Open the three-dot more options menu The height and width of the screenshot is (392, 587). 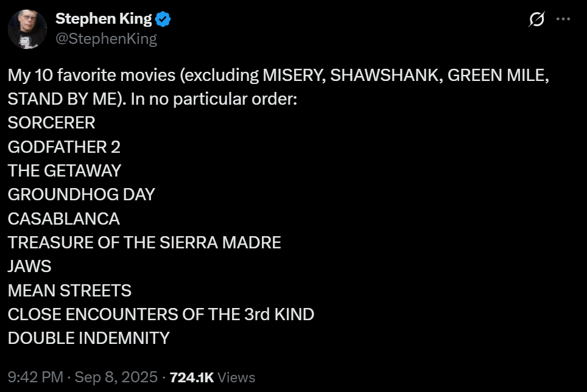tap(563, 19)
